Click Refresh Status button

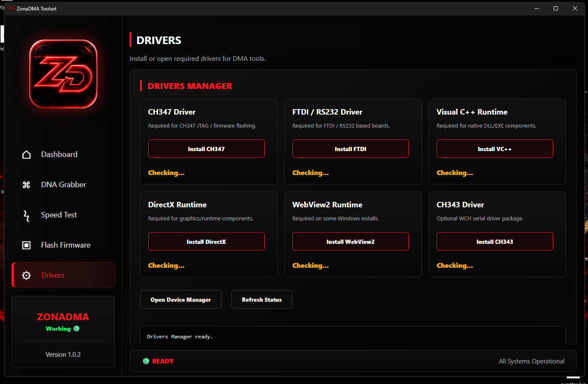point(262,299)
